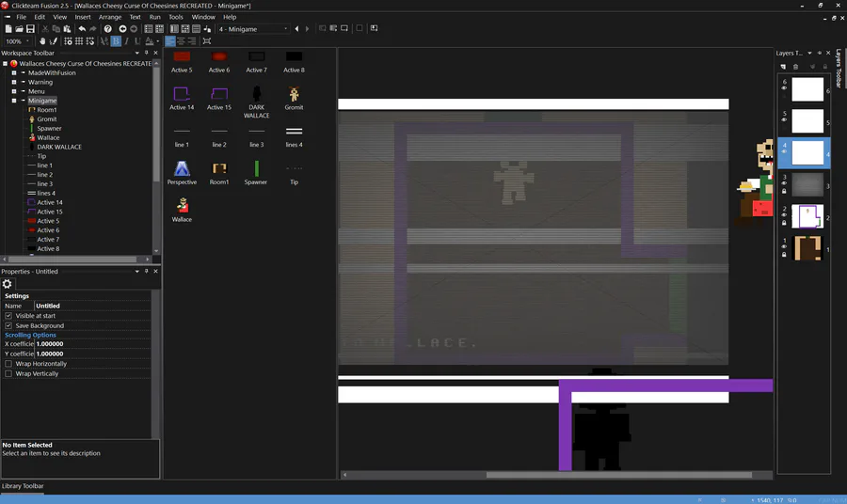Go to previous frame arrow
Viewport: 847px width, 504px height.
coord(296,28)
